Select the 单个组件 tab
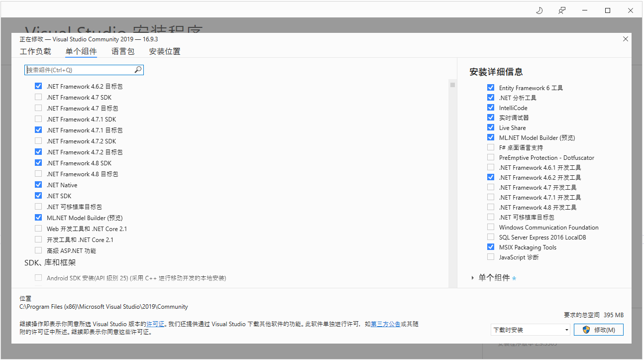 coord(81,51)
